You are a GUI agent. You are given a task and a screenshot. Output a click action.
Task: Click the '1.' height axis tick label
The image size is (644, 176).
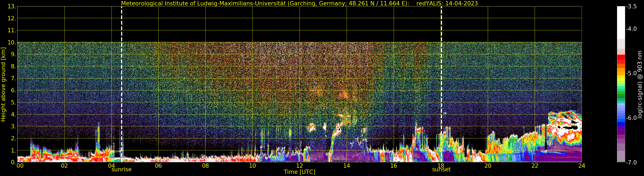pos(13,150)
